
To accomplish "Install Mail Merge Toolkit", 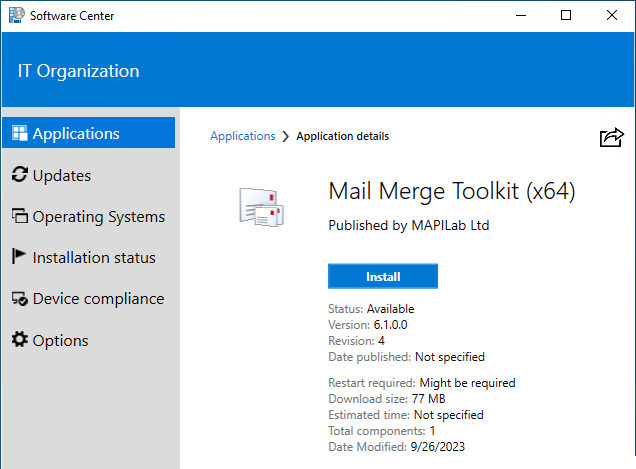I will click(x=383, y=276).
